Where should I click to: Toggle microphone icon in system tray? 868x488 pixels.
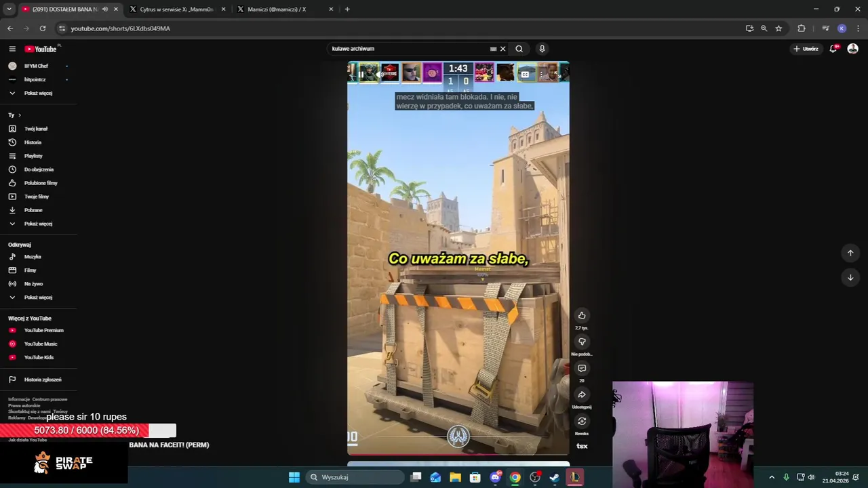[787, 477]
